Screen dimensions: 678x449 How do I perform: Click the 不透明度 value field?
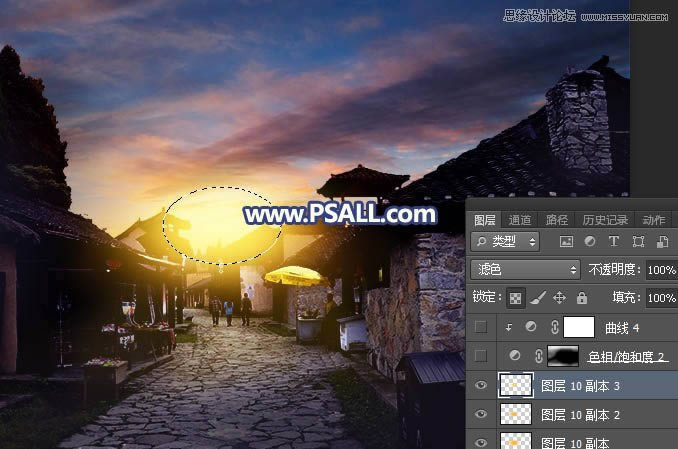pos(661,270)
